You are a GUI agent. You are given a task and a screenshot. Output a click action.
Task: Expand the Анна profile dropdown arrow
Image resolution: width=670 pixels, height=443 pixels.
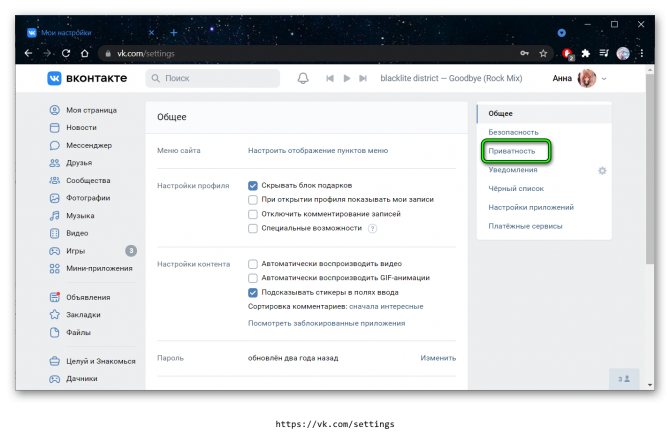click(x=604, y=79)
